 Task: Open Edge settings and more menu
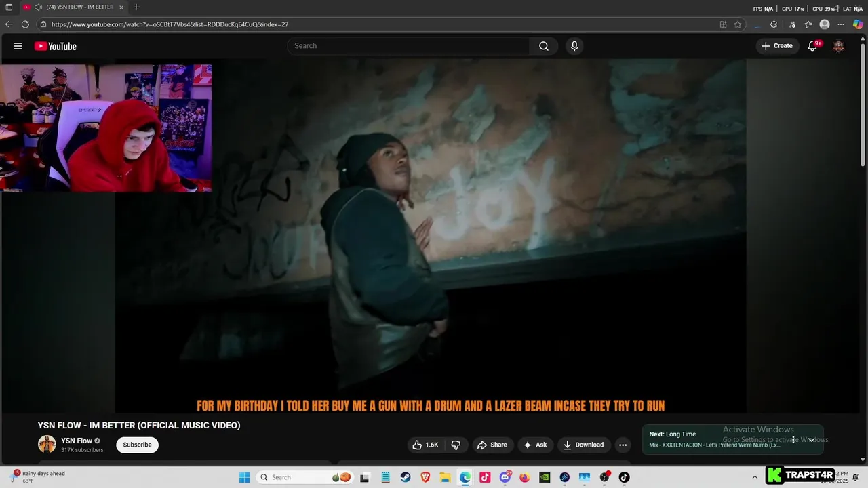pyautogui.click(x=842, y=24)
